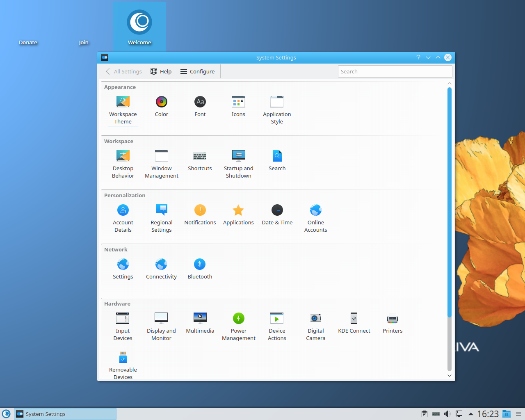Open Input Devices settings
This screenshot has height=420, width=525.
[x=123, y=326]
